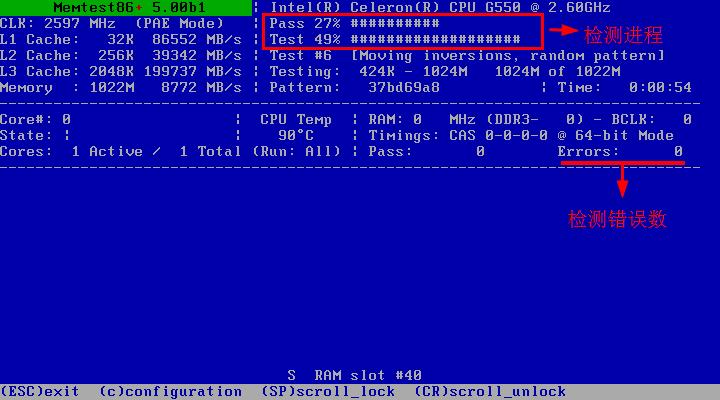Click the (Run: All) text

coord(297,152)
